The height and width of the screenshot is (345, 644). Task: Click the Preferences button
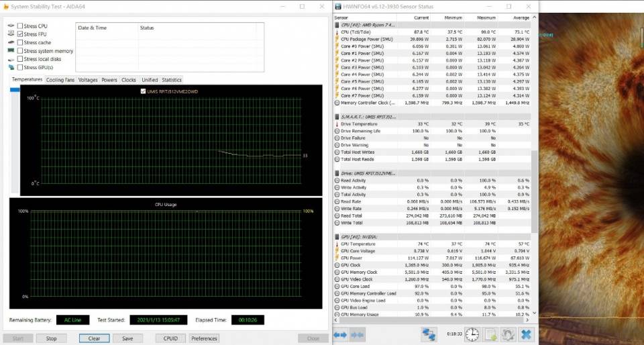pyautogui.click(x=204, y=338)
